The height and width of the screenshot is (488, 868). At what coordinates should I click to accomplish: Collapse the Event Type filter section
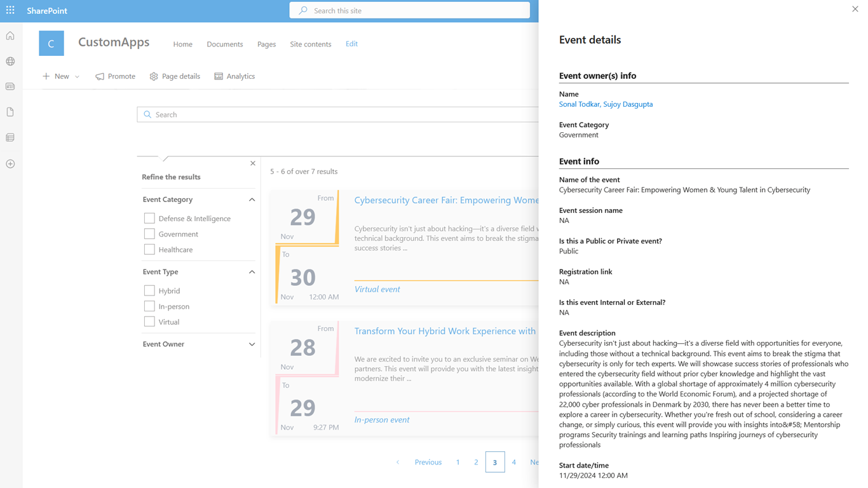(x=252, y=272)
